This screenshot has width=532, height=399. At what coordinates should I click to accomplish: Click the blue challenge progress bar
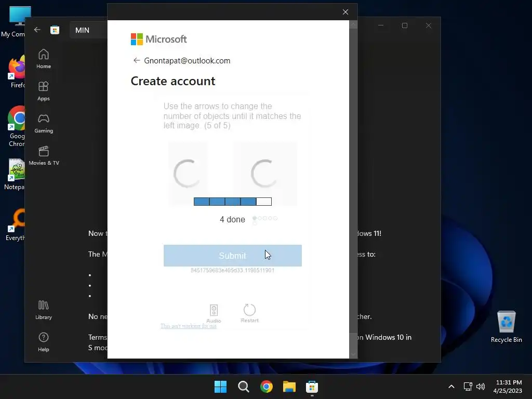tap(232, 202)
